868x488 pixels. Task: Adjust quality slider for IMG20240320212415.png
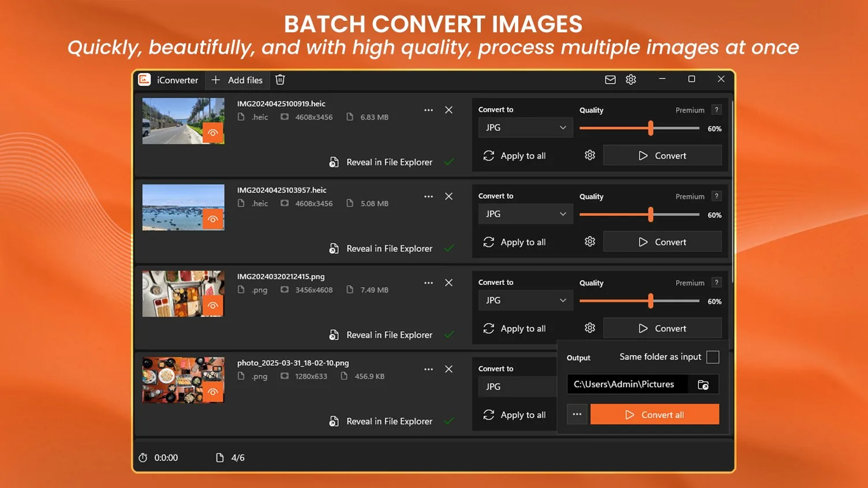651,301
